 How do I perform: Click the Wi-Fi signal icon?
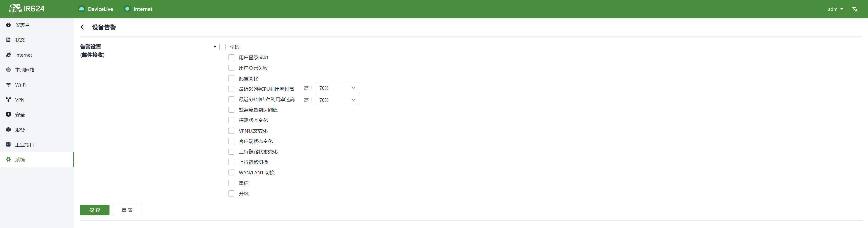tap(8, 85)
